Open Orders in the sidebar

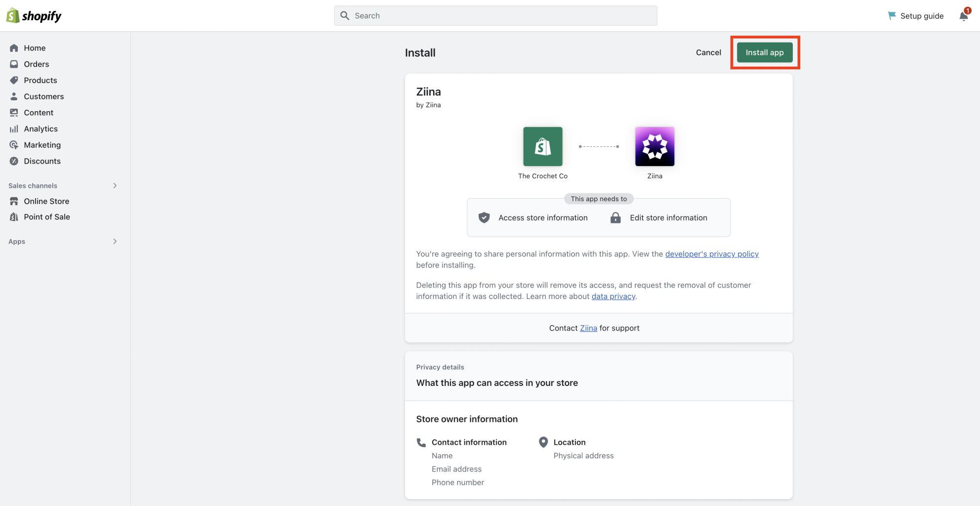37,64
